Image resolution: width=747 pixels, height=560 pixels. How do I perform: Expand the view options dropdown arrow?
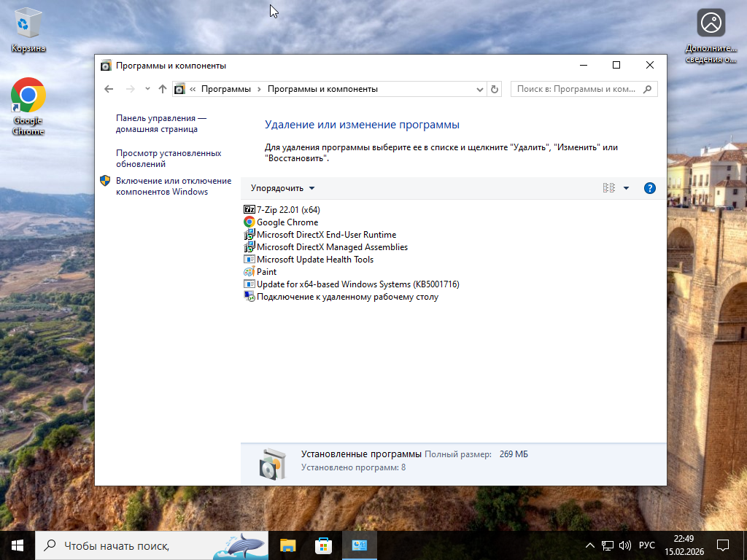pyautogui.click(x=626, y=188)
